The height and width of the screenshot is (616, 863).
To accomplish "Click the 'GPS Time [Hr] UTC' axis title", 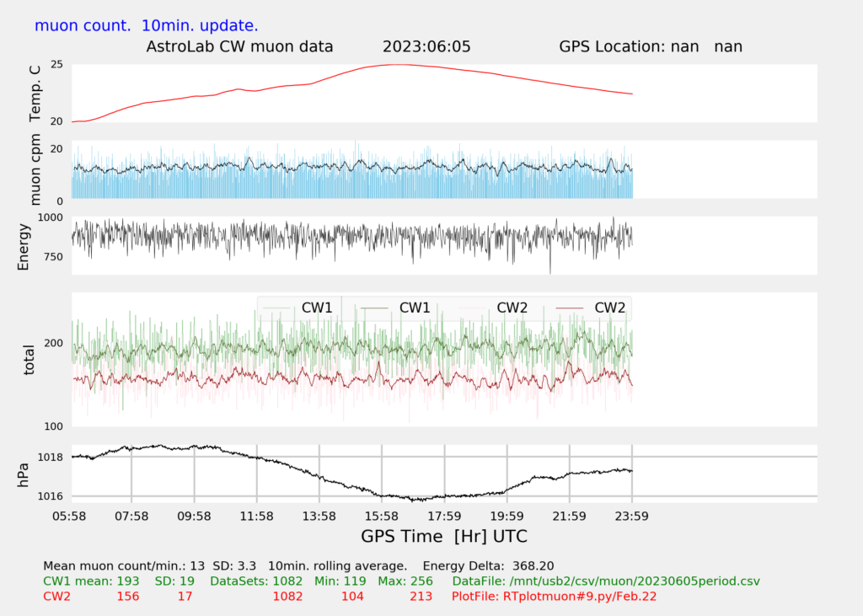I will 444,536.
